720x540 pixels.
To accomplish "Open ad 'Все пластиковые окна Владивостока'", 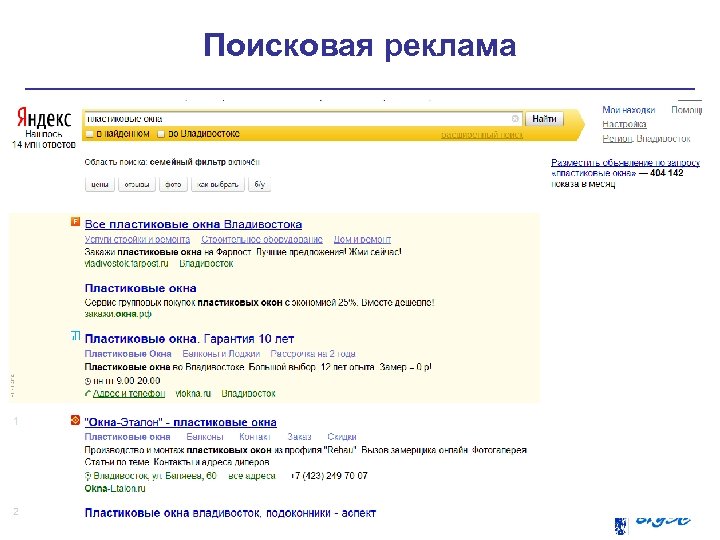I will tap(193, 225).
